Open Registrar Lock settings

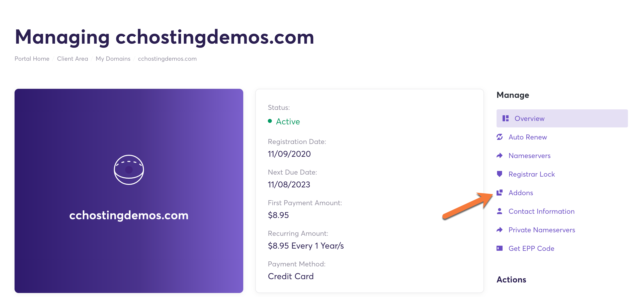pos(531,174)
